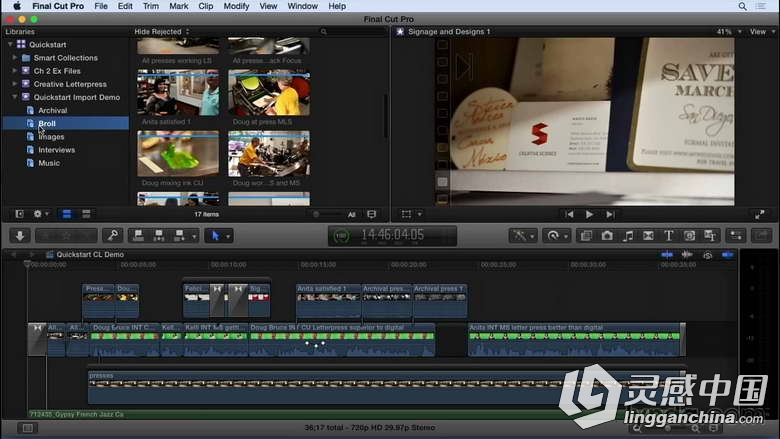Viewport: 780px width, 439px height.
Task: Select the Anita satisfied 1 browser thumbnail
Action: (178, 93)
